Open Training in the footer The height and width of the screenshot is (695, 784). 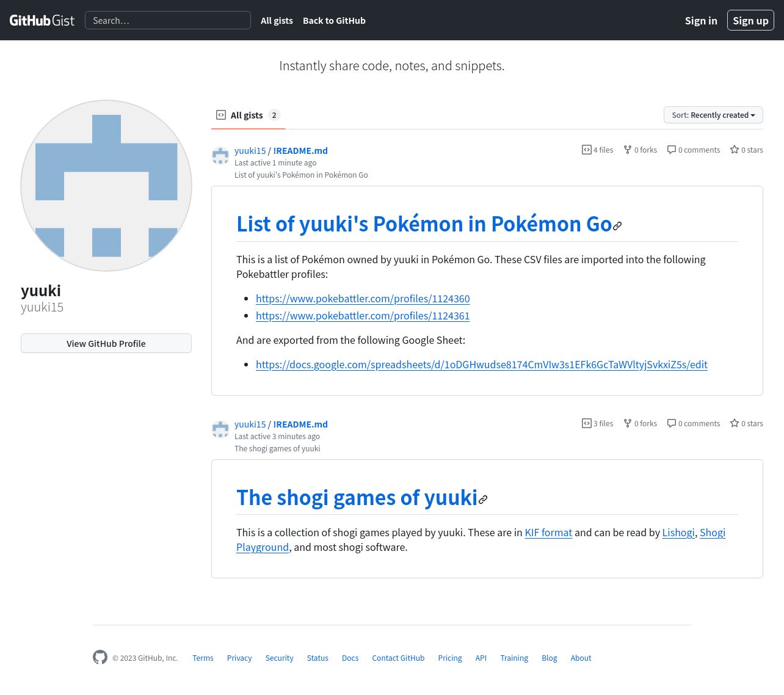pyautogui.click(x=514, y=658)
